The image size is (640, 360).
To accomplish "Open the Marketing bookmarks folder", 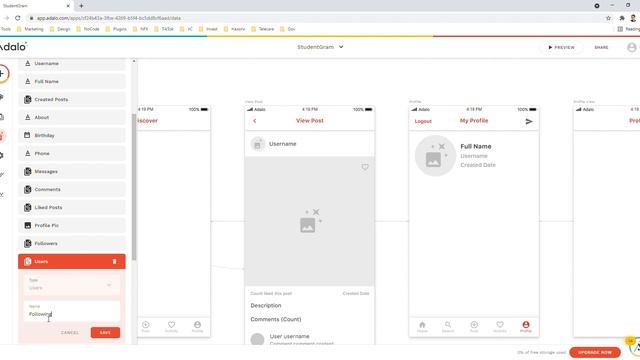I will click(x=30, y=29).
